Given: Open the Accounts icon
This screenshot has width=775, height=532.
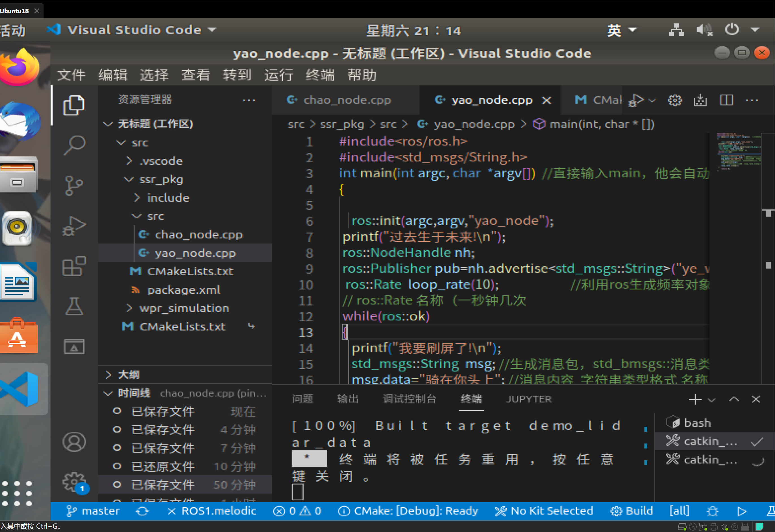Looking at the screenshot, I should click(x=74, y=442).
